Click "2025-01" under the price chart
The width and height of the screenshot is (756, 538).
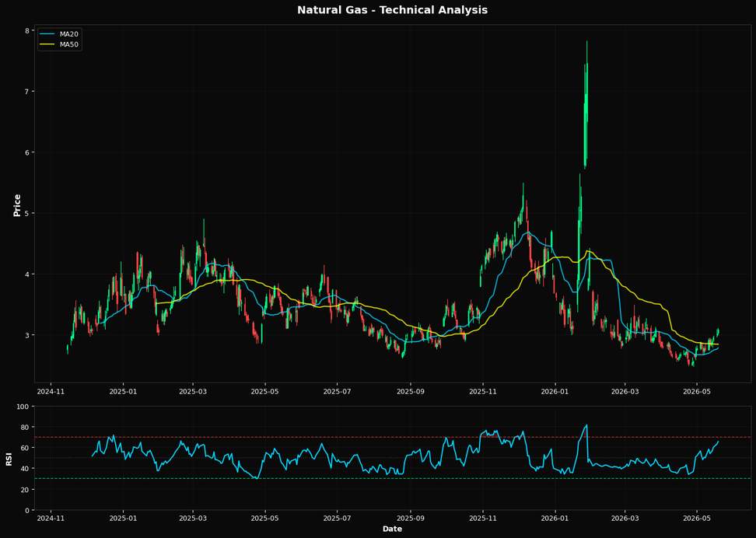coord(124,392)
